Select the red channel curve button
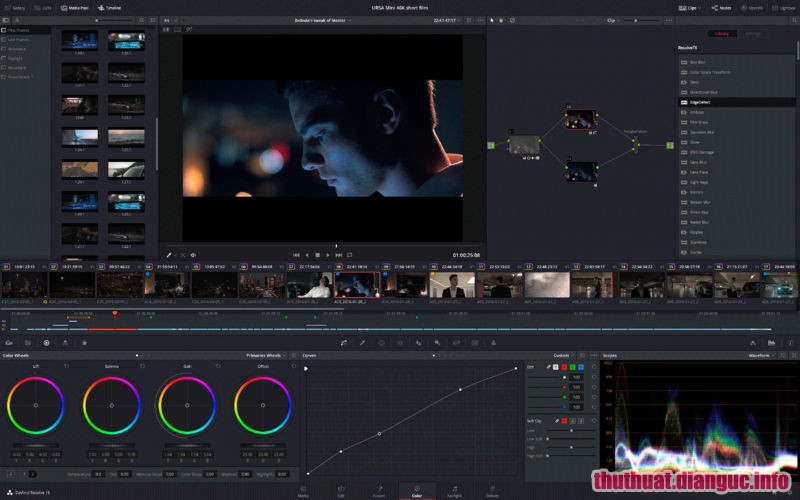This screenshot has width=800, height=500. pos(564,367)
